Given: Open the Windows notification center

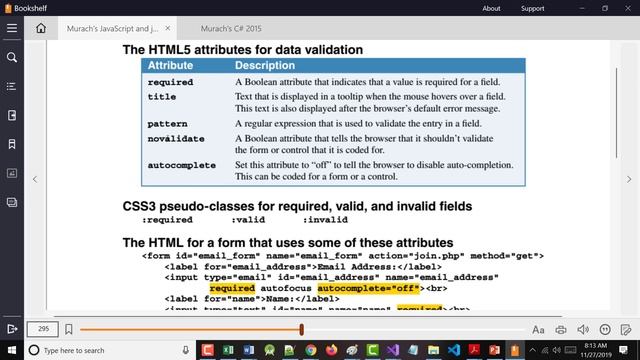Looking at the screenshot, I should (x=623, y=350).
